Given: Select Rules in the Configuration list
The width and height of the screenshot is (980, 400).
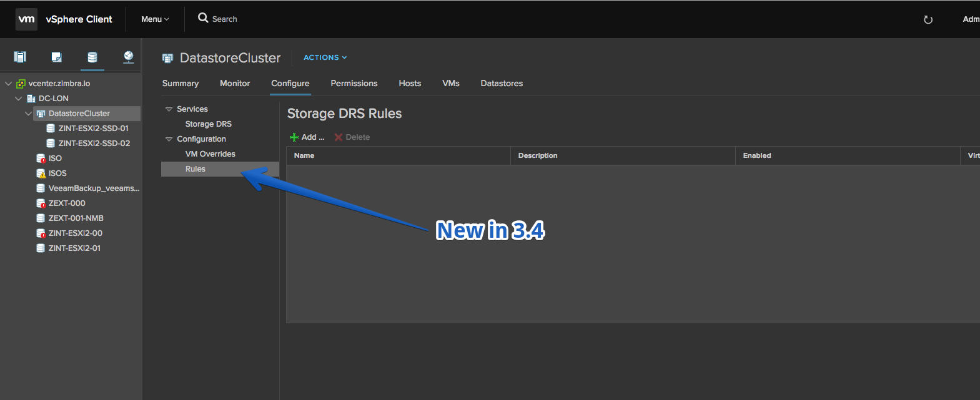Looking at the screenshot, I should pos(220,169).
